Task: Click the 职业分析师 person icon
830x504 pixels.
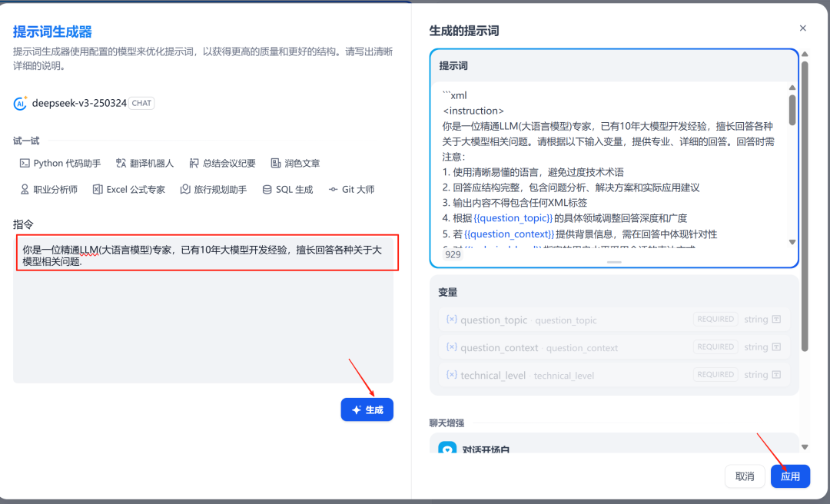Action: [25, 190]
